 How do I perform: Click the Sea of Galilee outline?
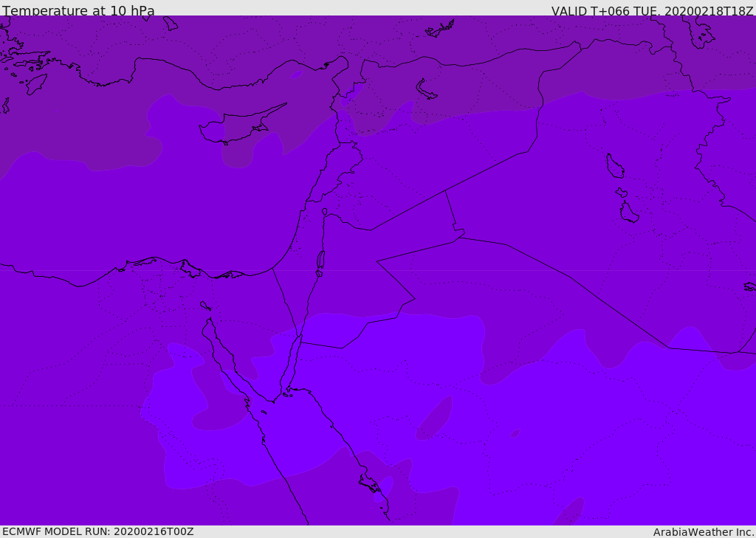tap(325, 212)
